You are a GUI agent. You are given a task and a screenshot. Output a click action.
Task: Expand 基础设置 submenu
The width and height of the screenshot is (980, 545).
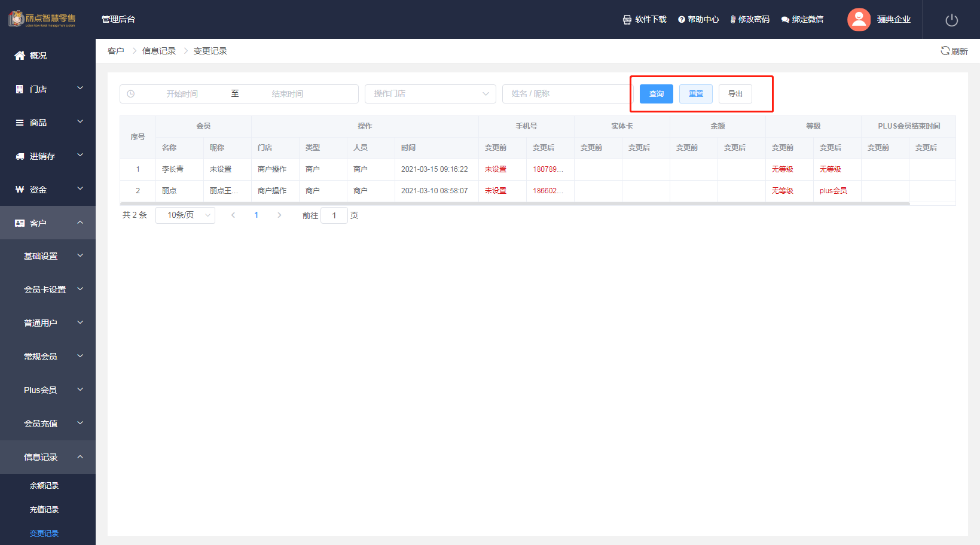(48, 256)
